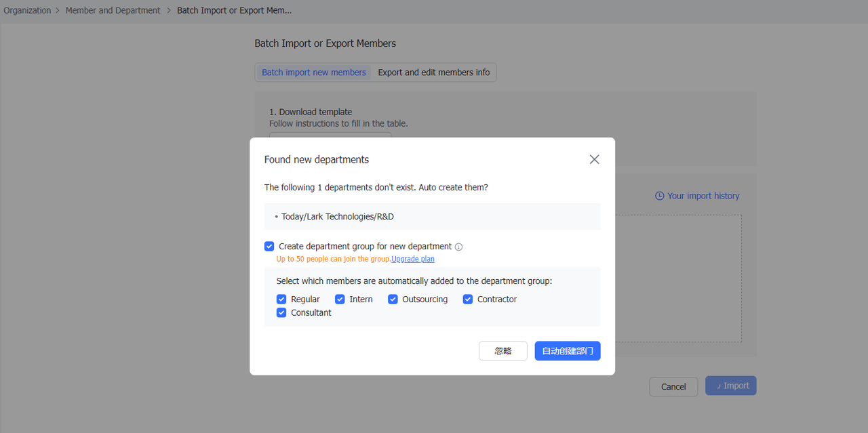This screenshot has width=868, height=433.
Task: Close the Found new departments dialog
Action: click(594, 159)
